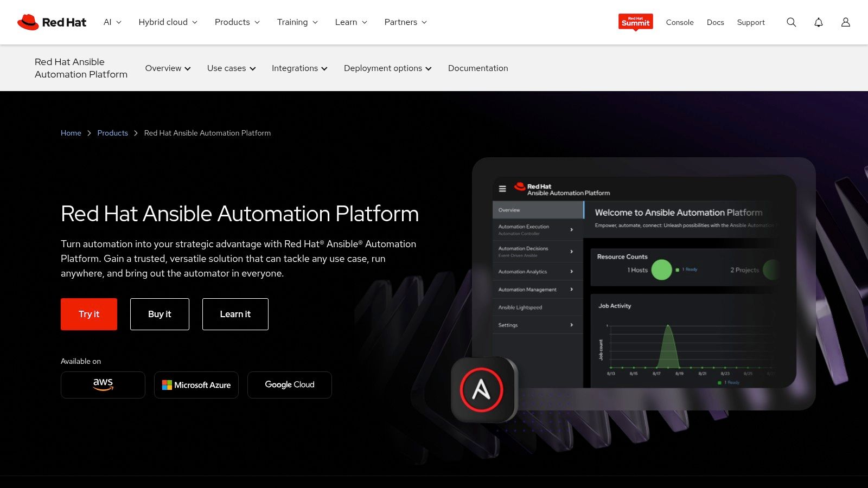This screenshot has height=488, width=868.
Task: Open the Use cases dropdown
Action: (x=231, y=68)
